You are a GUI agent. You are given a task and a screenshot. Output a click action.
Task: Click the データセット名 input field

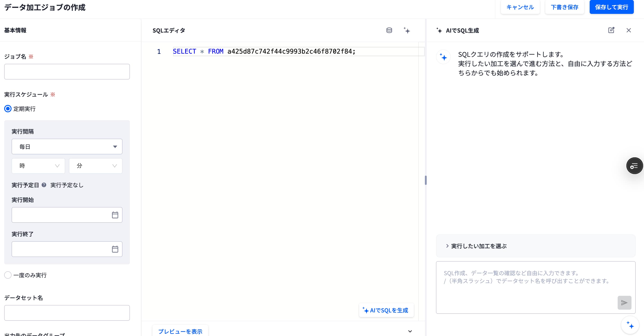coord(67,313)
